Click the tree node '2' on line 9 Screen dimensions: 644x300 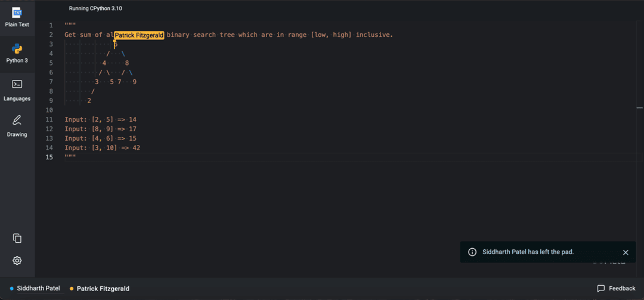tap(89, 101)
